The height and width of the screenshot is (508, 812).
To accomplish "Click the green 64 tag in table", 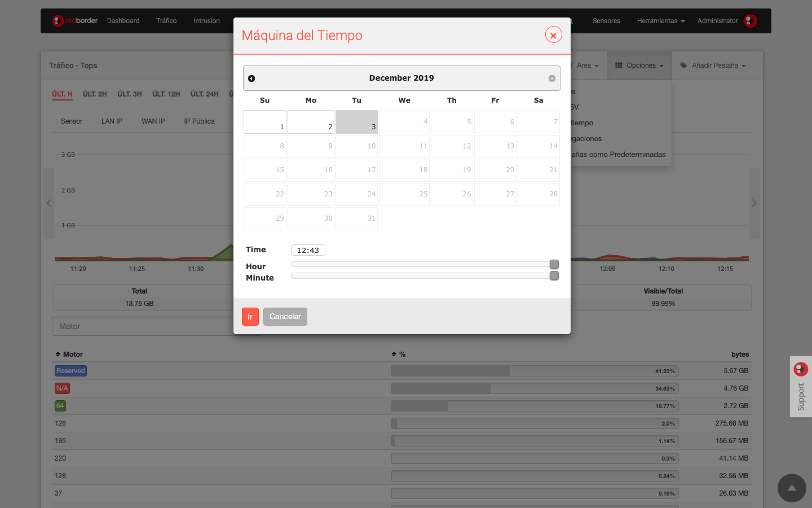I will click(x=60, y=406).
